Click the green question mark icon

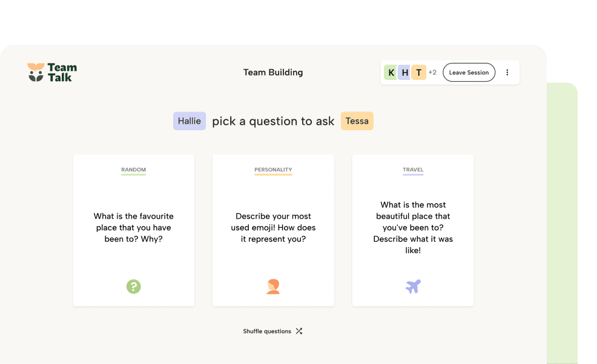[x=133, y=286]
